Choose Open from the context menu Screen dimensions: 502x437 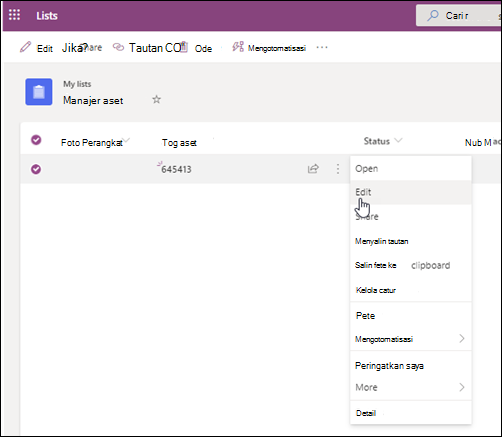[411, 169]
